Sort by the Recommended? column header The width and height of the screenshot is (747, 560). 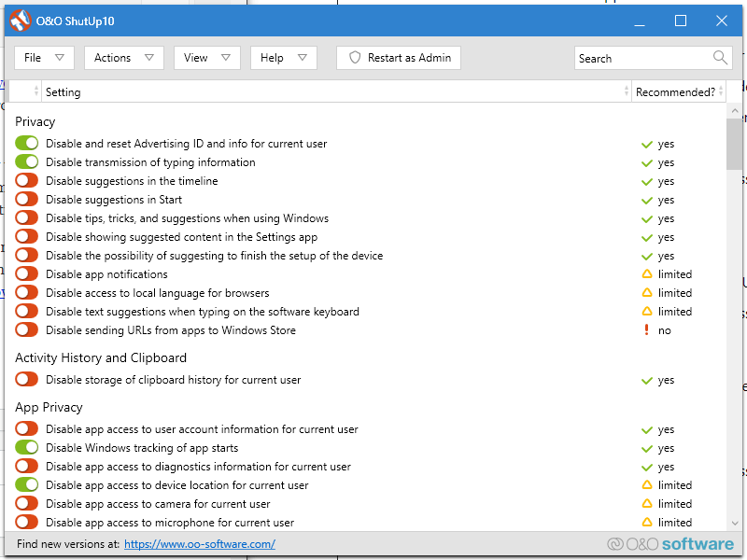tap(679, 91)
